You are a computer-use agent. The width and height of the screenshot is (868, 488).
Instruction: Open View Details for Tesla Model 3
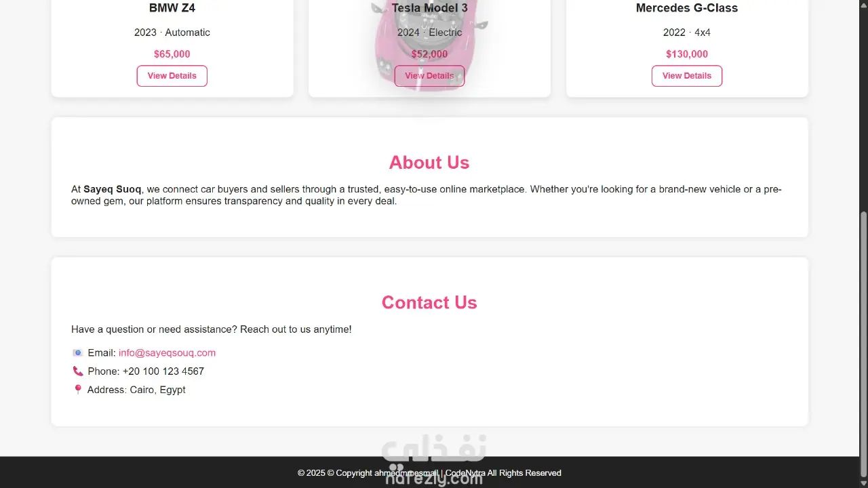430,76
